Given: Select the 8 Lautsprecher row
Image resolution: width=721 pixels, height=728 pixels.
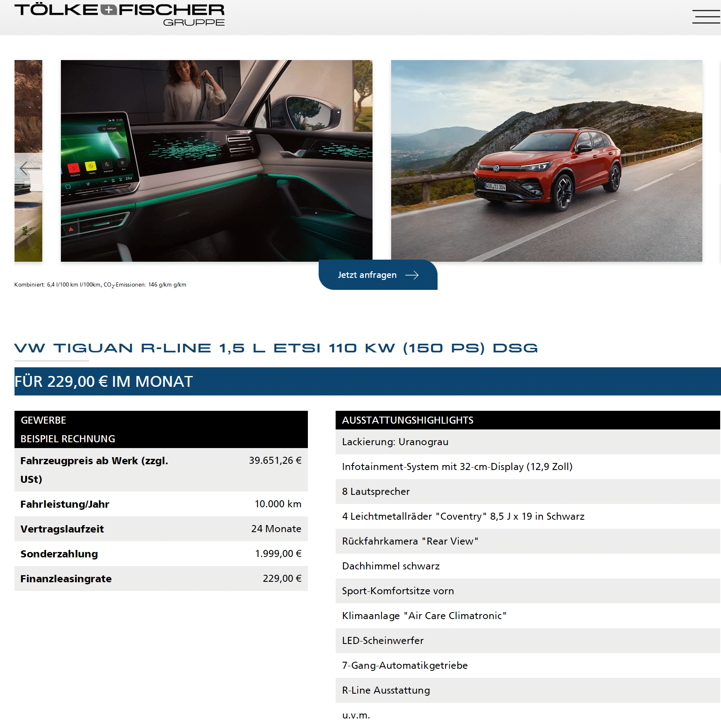Looking at the screenshot, I should [528, 492].
